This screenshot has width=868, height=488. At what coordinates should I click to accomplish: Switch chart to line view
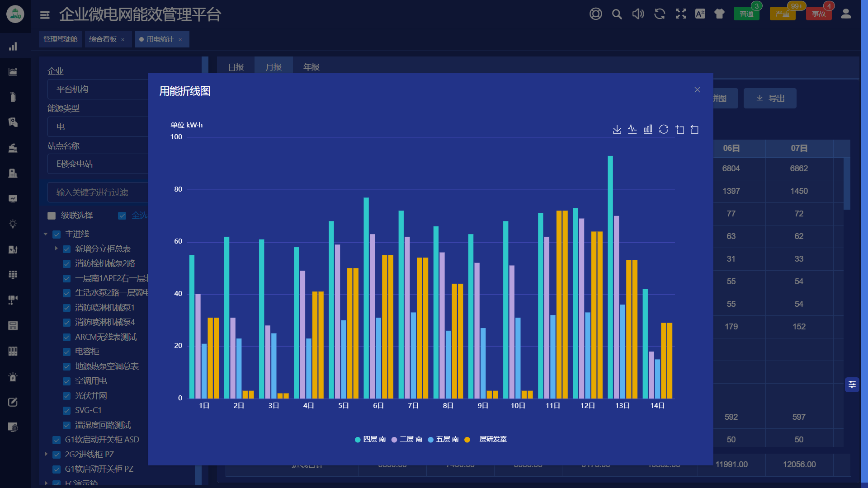[632, 130]
